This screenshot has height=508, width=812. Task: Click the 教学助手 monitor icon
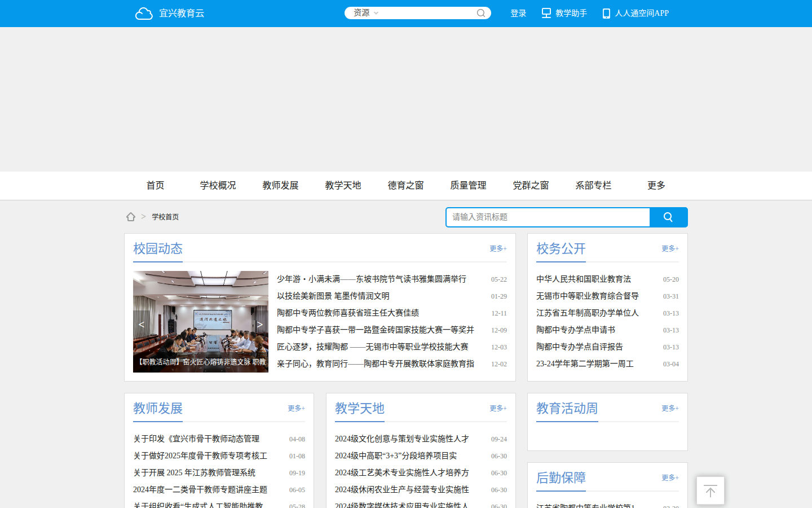point(546,13)
